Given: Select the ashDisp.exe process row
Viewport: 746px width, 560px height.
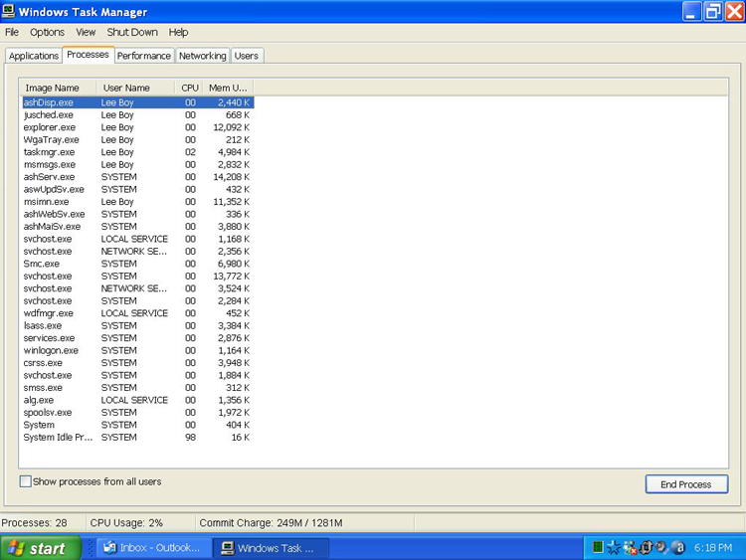Looking at the screenshot, I should click(138, 102).
